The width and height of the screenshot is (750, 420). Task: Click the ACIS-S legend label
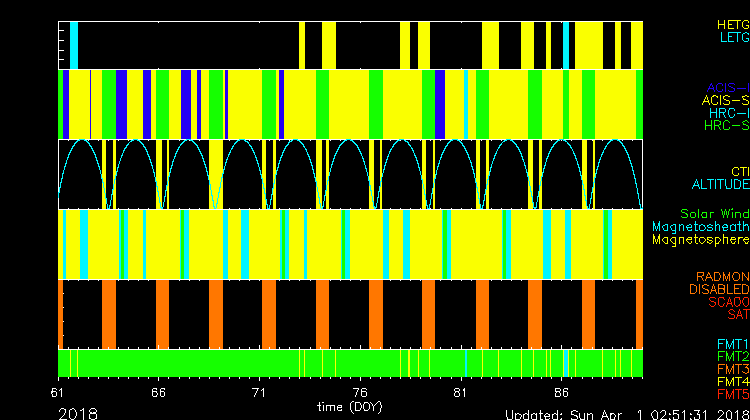click(725, 100)
